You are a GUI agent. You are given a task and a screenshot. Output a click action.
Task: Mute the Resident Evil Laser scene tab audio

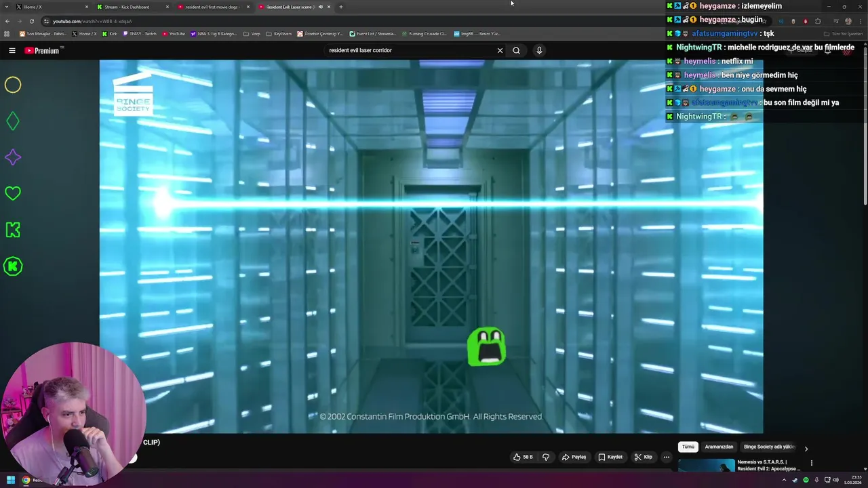[320, 7]
